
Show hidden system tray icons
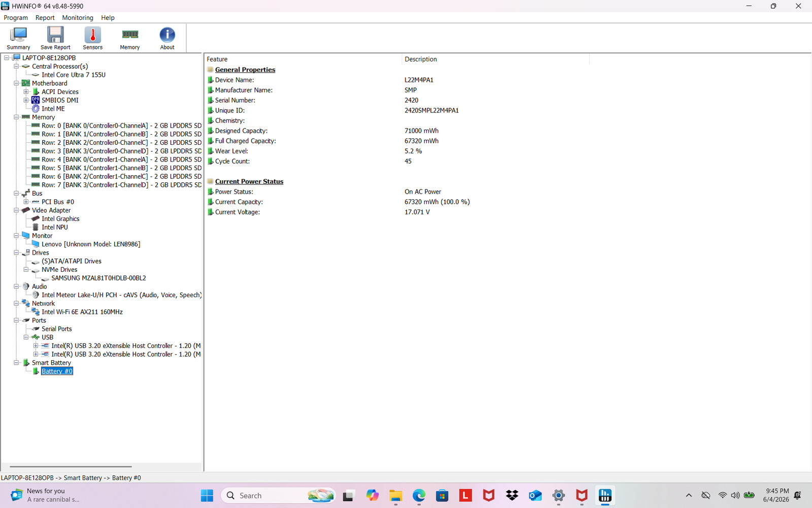pos(689,496)
